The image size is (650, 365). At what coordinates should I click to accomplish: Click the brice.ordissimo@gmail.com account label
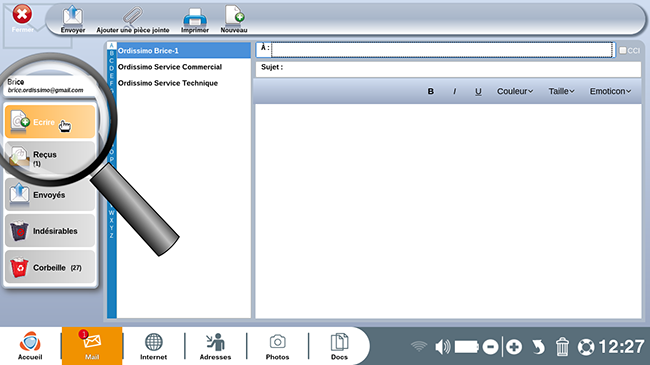click(45, 90)
